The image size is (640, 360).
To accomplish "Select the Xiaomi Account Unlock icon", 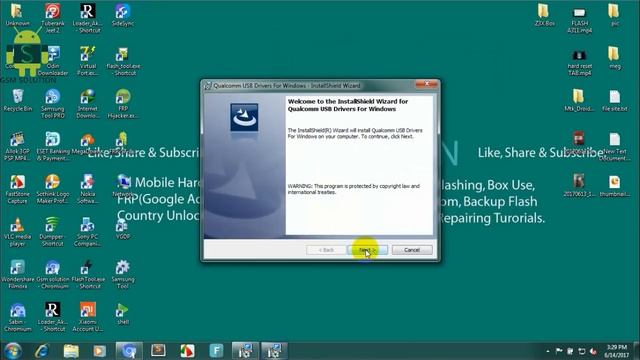I will click(88, 318).
